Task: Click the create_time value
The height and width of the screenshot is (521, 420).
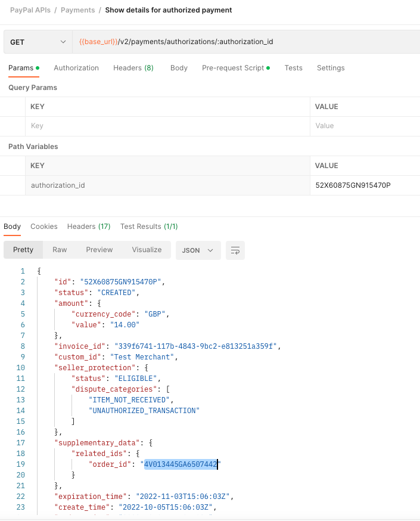Action: tap(166, 507)
